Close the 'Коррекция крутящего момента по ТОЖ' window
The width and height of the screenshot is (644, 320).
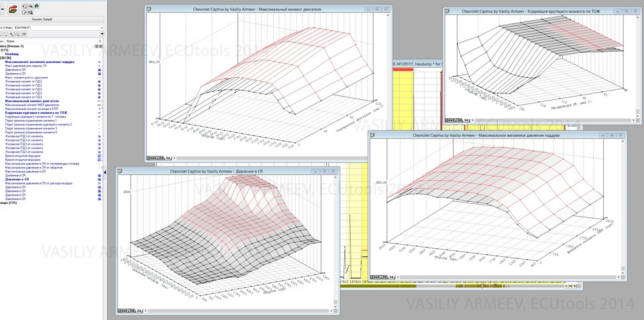point(635,11)
